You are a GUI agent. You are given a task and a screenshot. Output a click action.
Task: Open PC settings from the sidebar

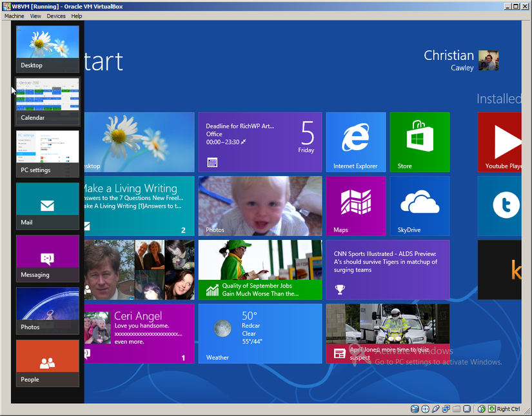tap(47, 153)
